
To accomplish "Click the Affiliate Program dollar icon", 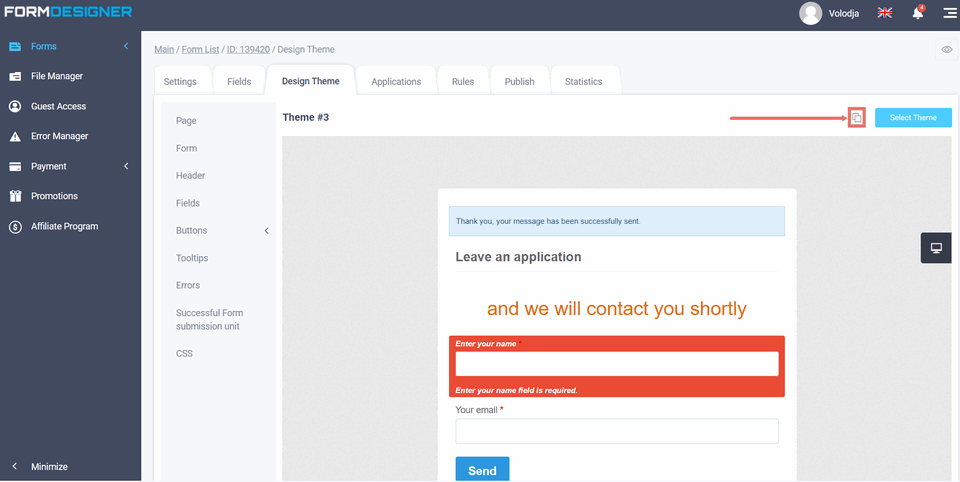I will [x=15, y=227].
